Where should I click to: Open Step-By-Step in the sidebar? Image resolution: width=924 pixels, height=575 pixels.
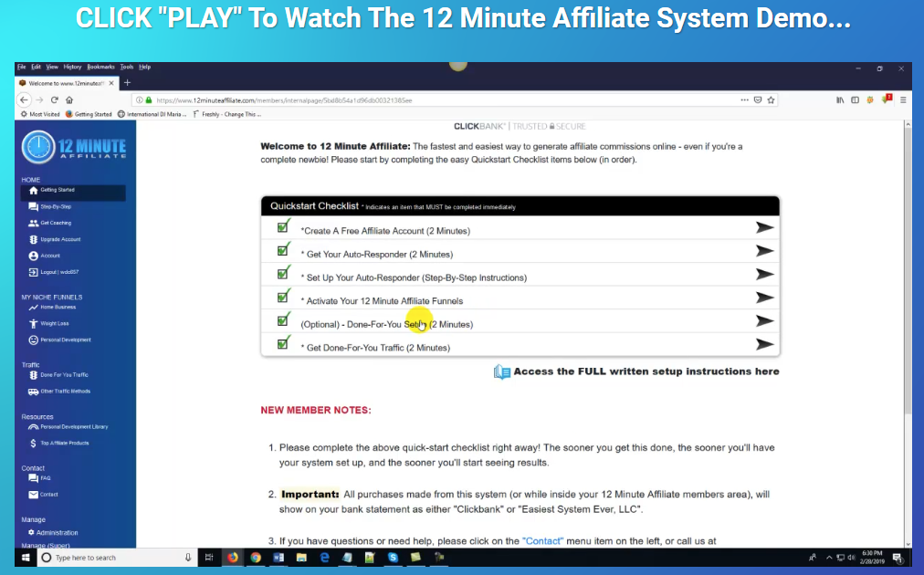click(50, 207)
